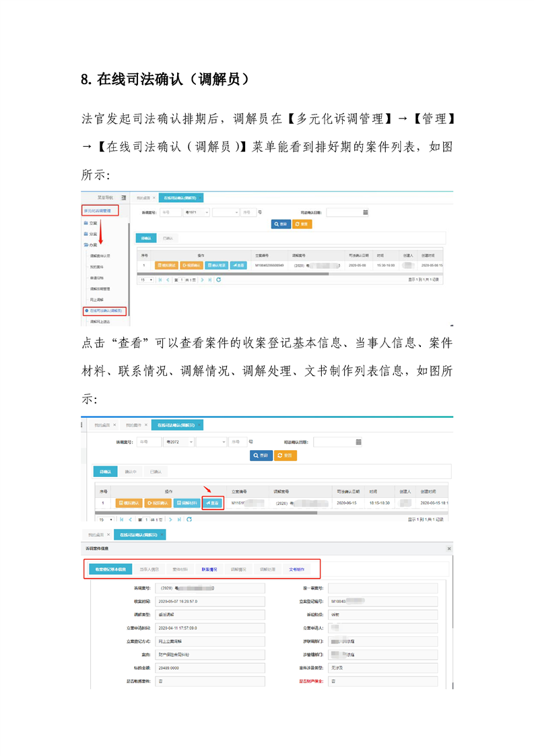Select 调解网上送达 in the sidebar tree
The width and height of the screenshot is (534, 756).
coord(100,321)
